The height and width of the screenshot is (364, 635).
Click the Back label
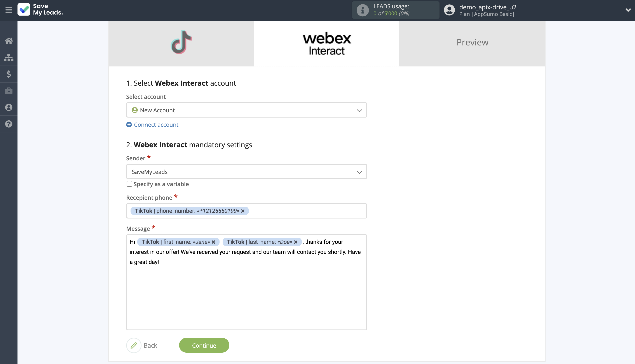pyautogui.click(x=150, y=345)
